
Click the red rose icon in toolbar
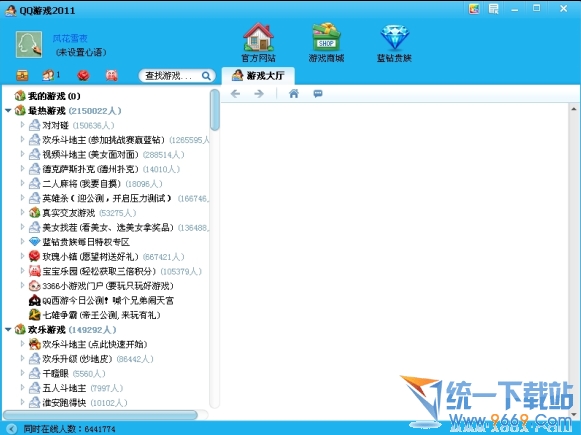point(83,76)
